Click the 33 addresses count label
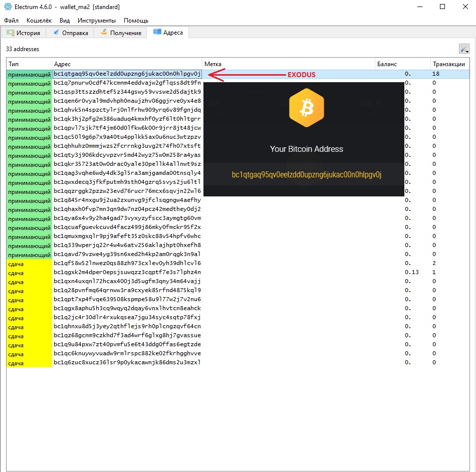The height and width of the screenshot is (472, 476). [x=23, y=49]
